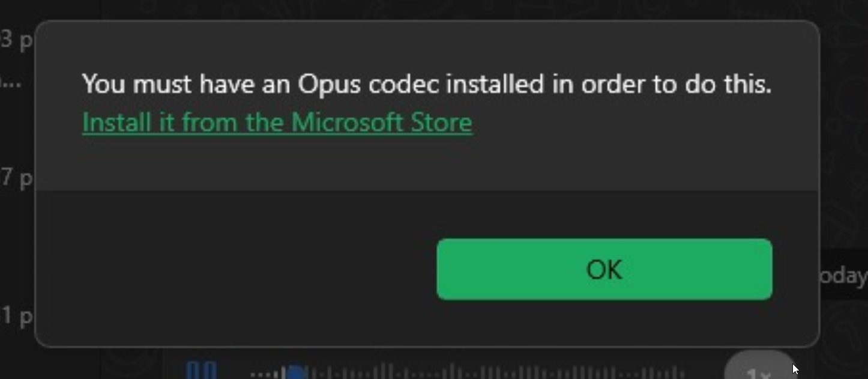Click the word "Opus" in the dialog message
868x379 pixels.
coord(329,85)
